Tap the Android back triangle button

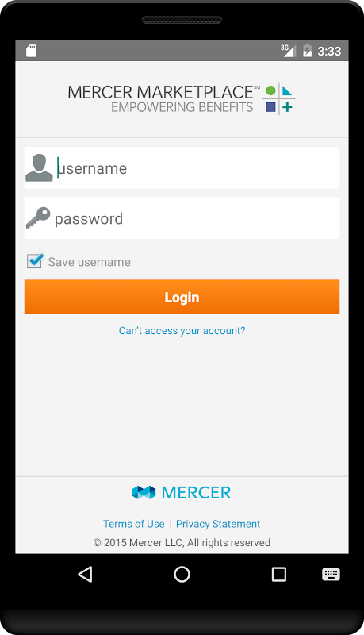86,574
